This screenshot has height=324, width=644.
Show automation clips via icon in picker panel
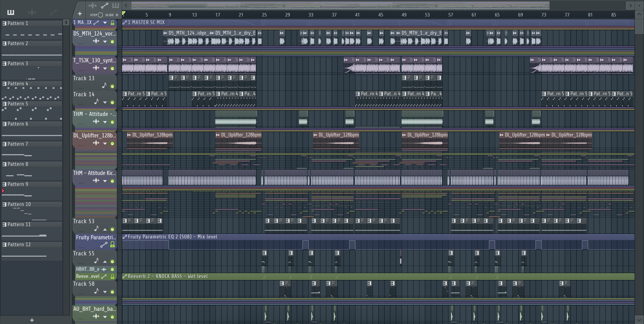[x=53, y=12]
